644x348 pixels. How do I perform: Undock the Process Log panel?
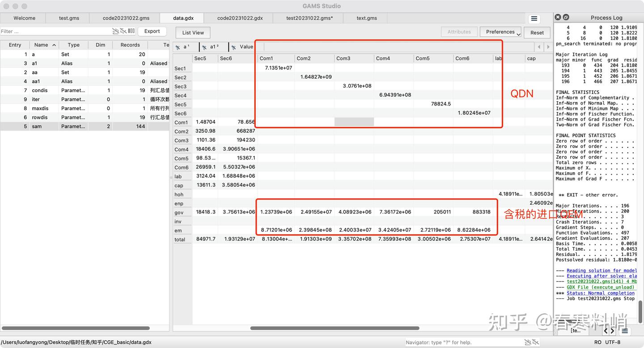566,17
